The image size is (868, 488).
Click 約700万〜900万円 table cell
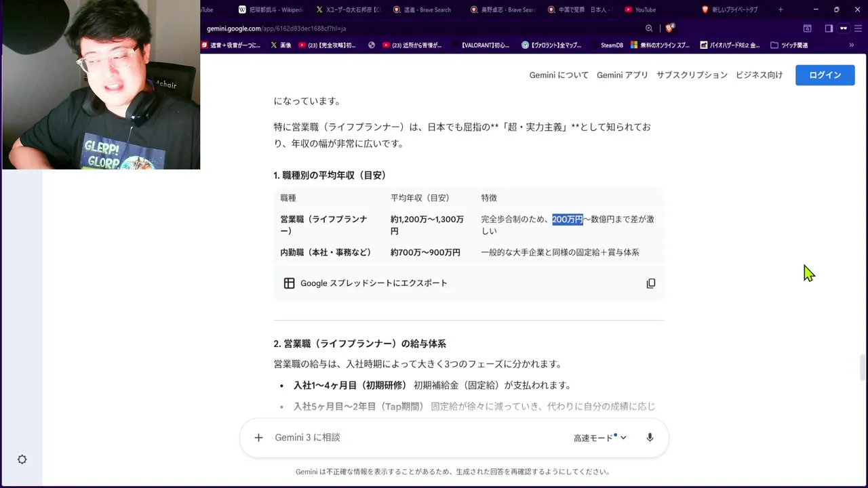[425, 252]
